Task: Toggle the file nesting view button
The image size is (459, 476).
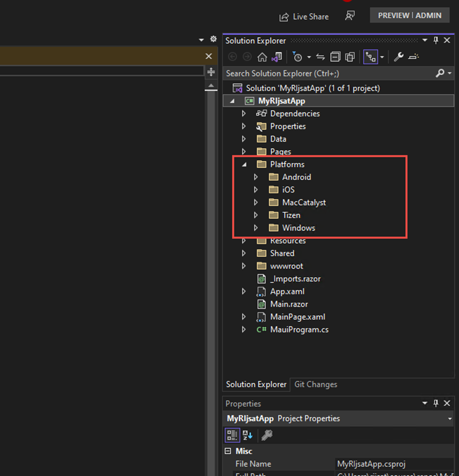Action: pyautogui.click(x=370, y=57)
